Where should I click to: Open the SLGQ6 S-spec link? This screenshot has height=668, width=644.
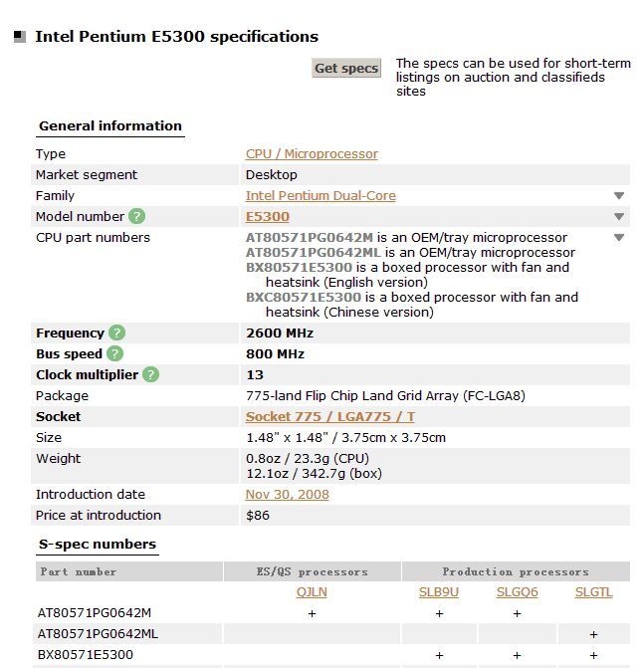tap(517, 592)
